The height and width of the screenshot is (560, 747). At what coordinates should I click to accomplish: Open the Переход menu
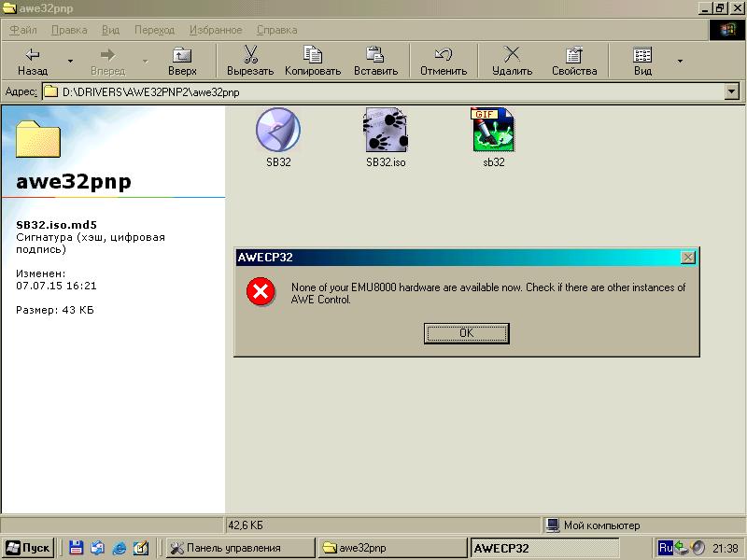coord(154,30)
